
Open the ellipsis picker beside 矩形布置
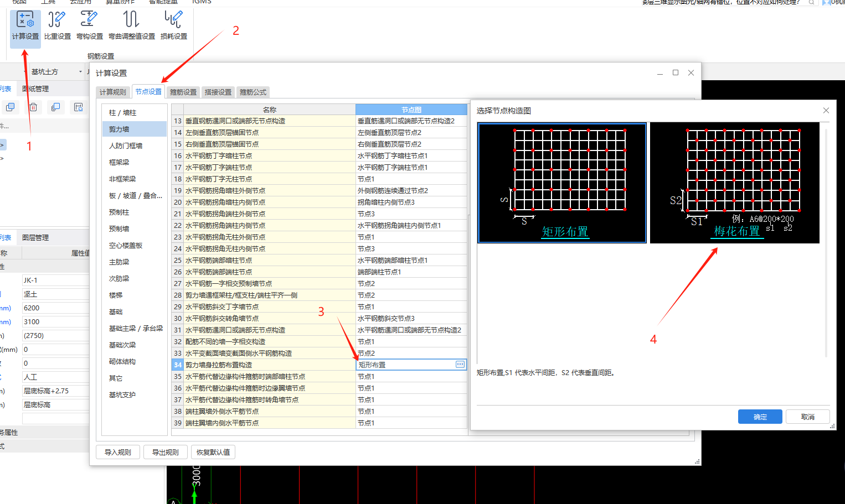pyautogui.click(x=460, y=365)
